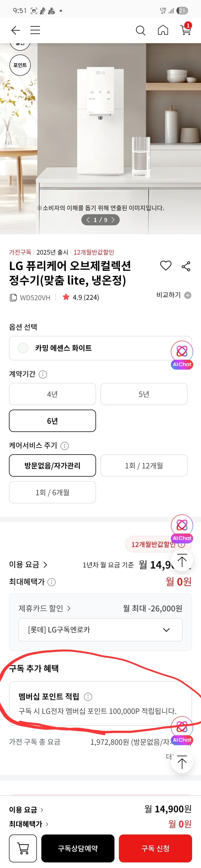Add product to wishlist with heart icon
This screenshot has width=201, height=868.
[x=166, y=266]
